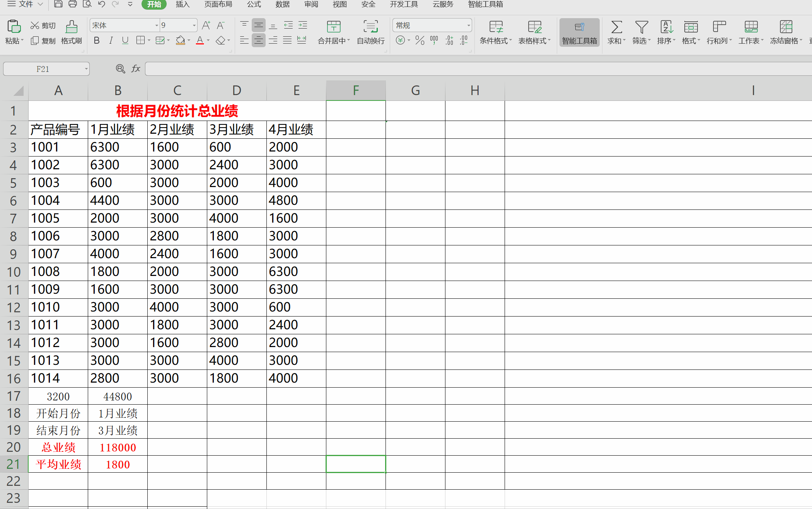Click the 合并居中 merge and center icon

(x=333, y=32)
